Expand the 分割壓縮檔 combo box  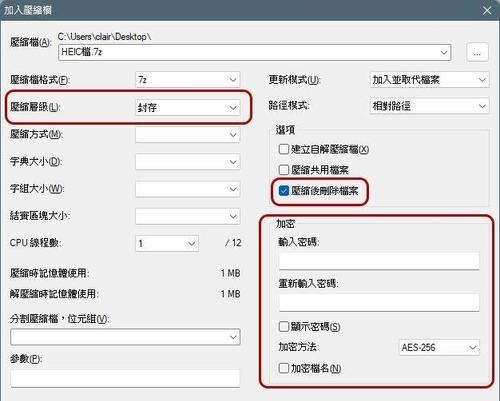(x=125, y=337)
